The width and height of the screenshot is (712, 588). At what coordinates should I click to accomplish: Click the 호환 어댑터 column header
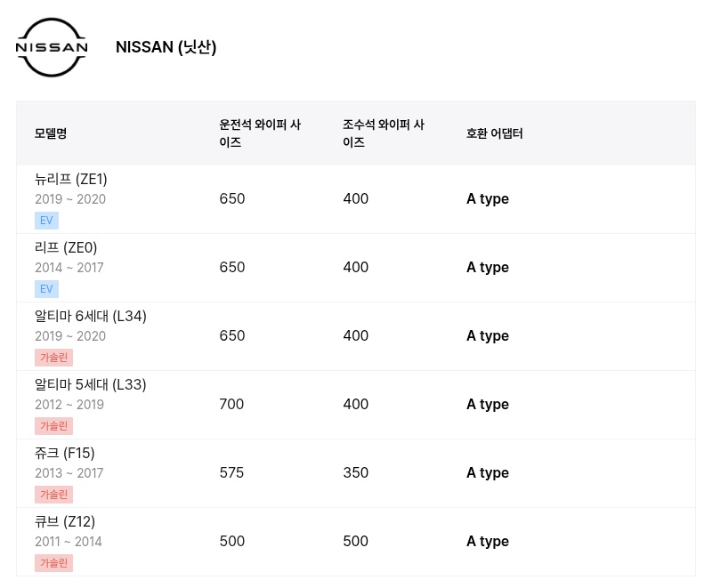click(495, 133)
